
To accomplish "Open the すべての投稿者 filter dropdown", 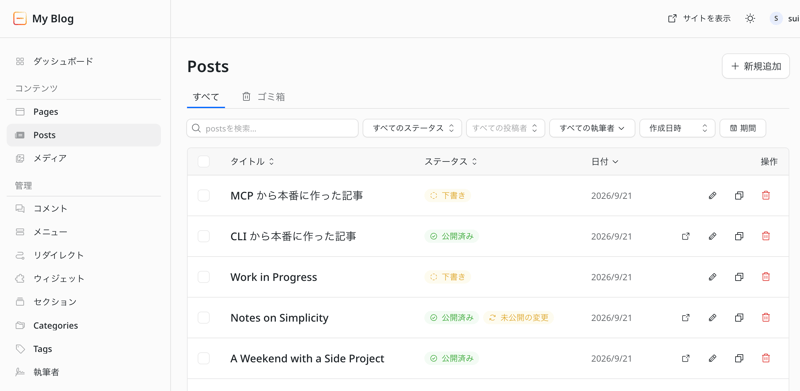I will click(506, 128).
